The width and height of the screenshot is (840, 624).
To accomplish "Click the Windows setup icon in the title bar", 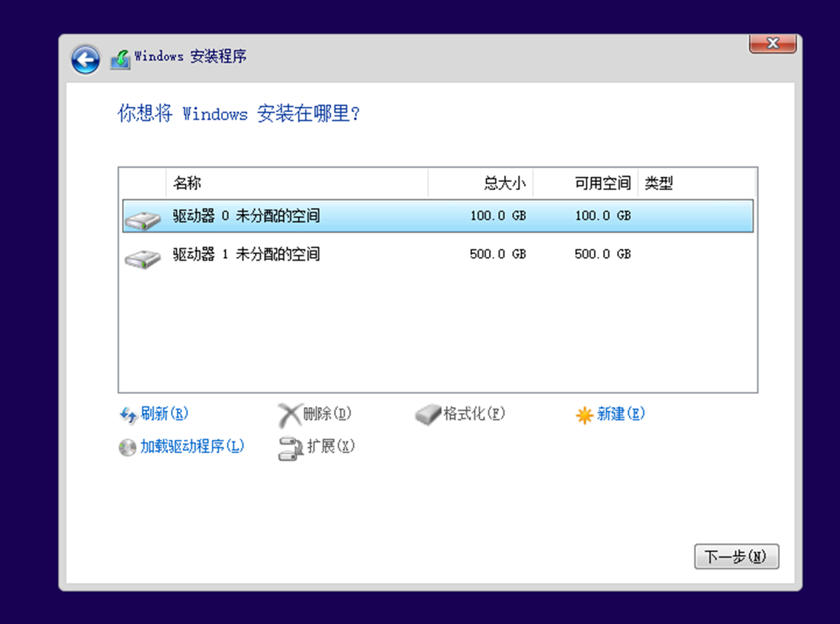I will (x=120, y=59).
